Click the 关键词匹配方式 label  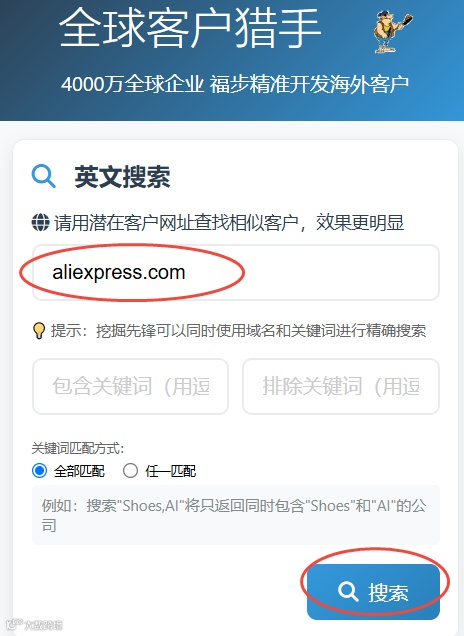77,448
